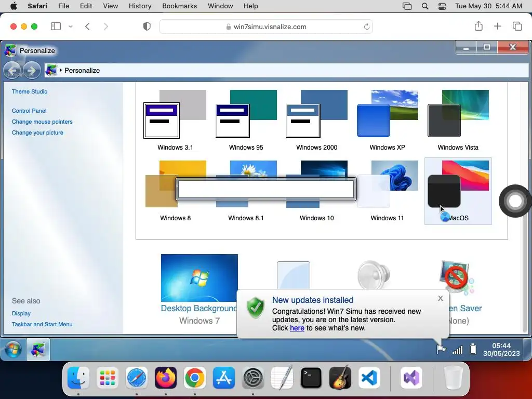
Task: Open Trash in the Dock
Action: point(453,378)
